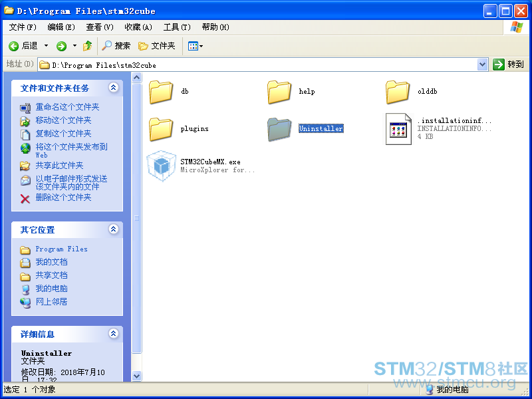Select the db folder name label
Viewport: 532px width, 399px height.
click(185, 92)
